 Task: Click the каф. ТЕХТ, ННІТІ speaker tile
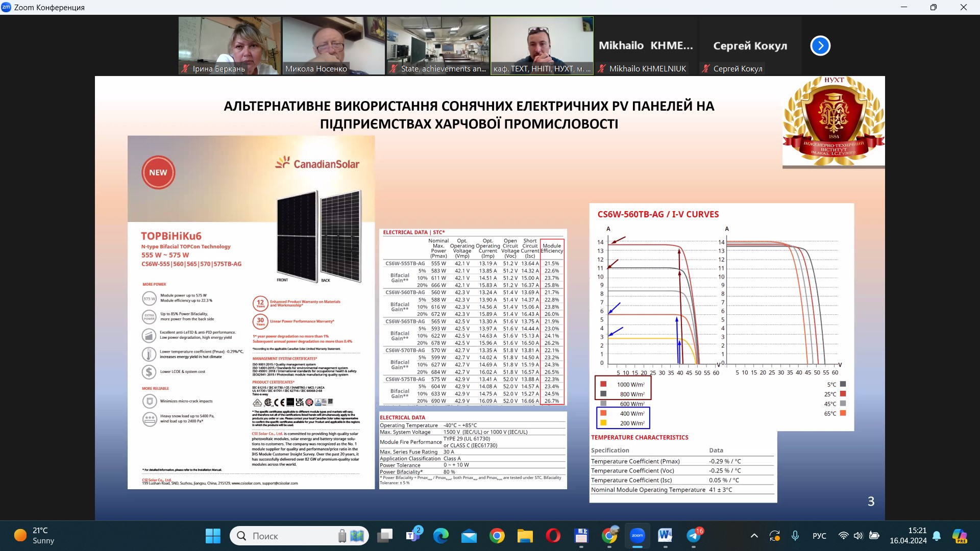click(x=542, y=46)
